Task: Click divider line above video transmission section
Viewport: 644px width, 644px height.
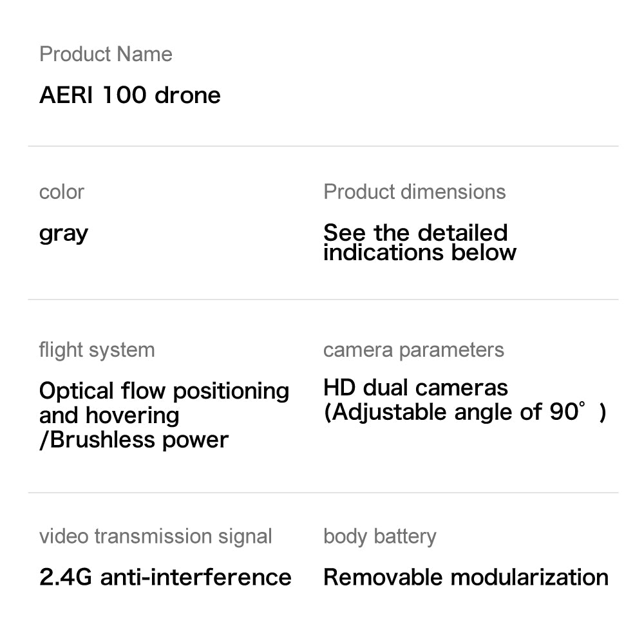Action: (x=323, y=493)
